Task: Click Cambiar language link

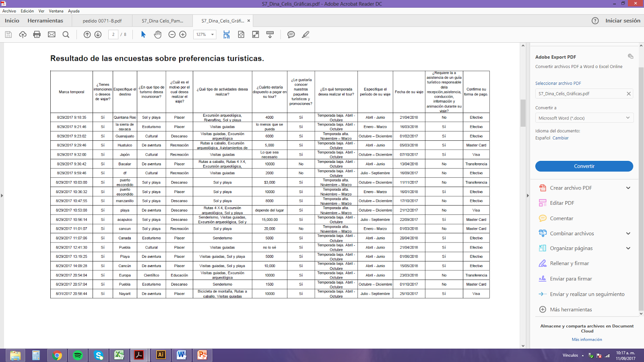Action: click(560, 138)
